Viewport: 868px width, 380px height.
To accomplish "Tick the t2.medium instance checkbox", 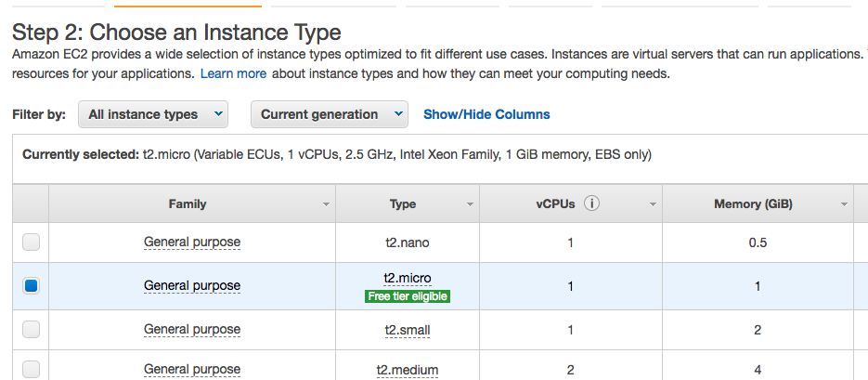I will pyautogui.click(x=32, y=369).
